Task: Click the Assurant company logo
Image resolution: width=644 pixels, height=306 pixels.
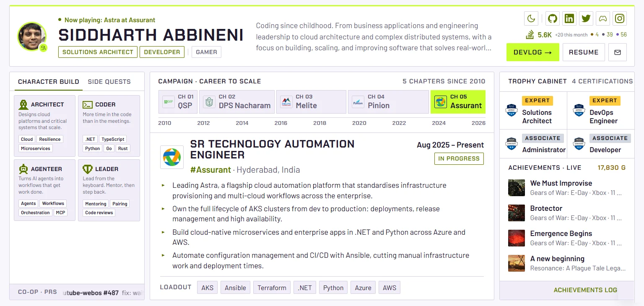Action: click(x=172, y=157)
